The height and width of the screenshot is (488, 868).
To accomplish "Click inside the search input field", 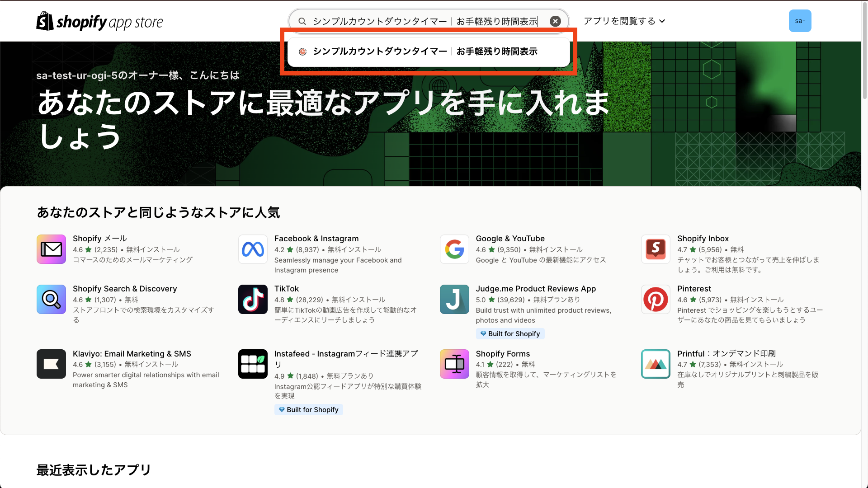I will pos(425,21).
